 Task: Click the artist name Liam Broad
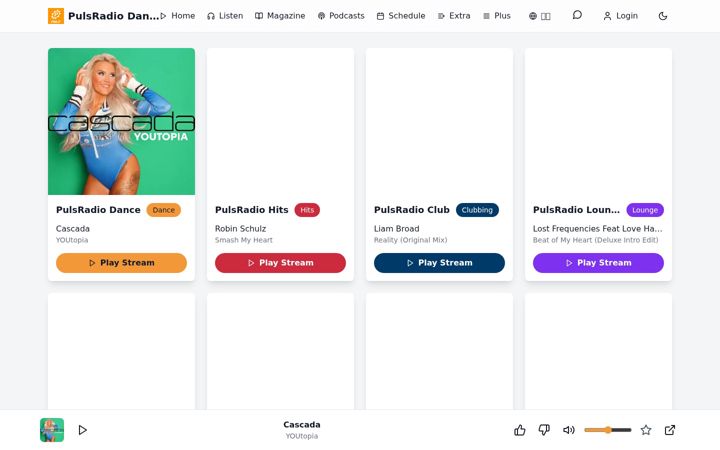pyautogui.click(x=397, y=229)
